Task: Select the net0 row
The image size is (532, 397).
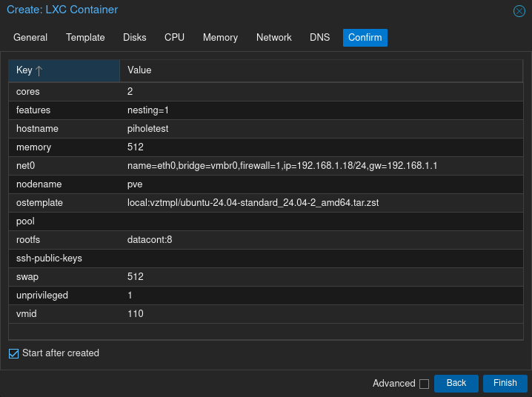Action: (266, 166)
